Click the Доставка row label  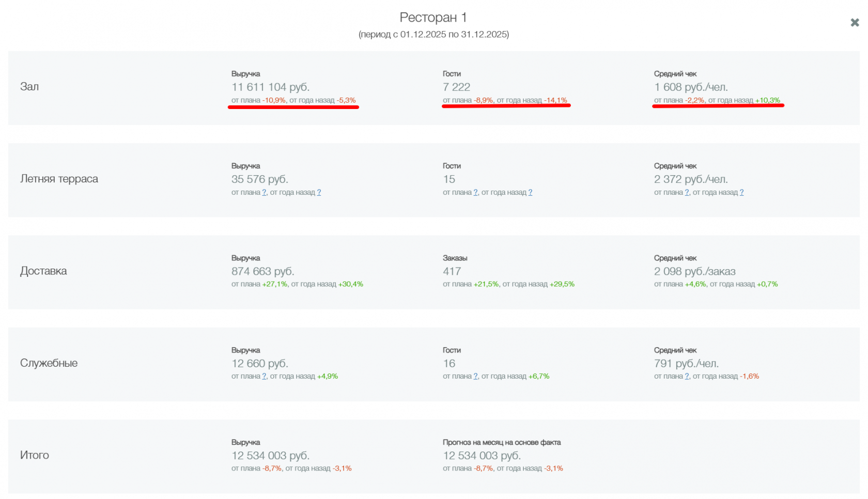[x=43, y=271]
